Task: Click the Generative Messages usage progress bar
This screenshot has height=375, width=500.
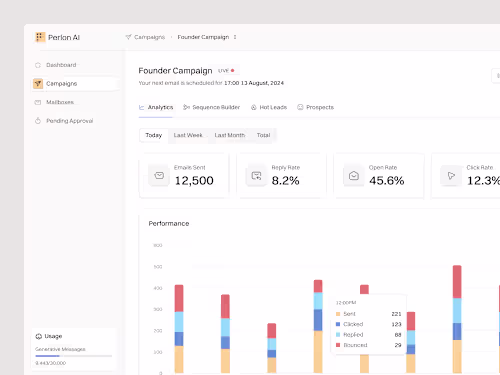Action: [74, 356]
